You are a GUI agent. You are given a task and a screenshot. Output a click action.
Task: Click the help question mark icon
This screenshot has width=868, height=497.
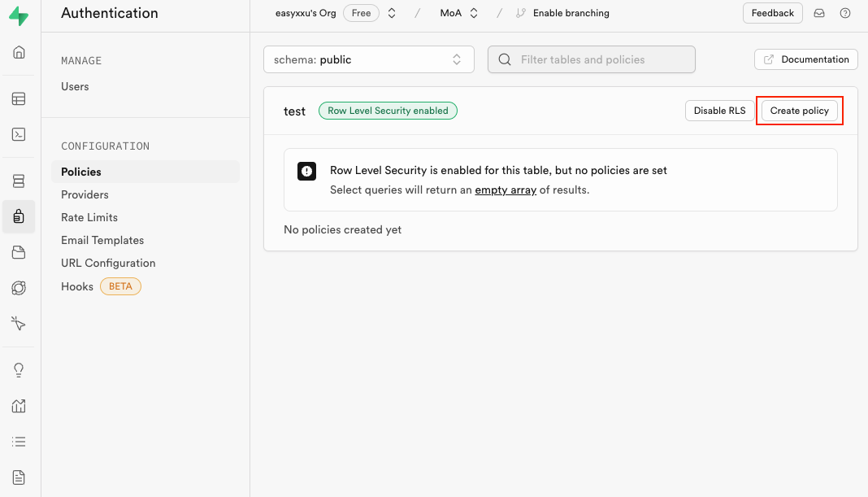(845, 13)
